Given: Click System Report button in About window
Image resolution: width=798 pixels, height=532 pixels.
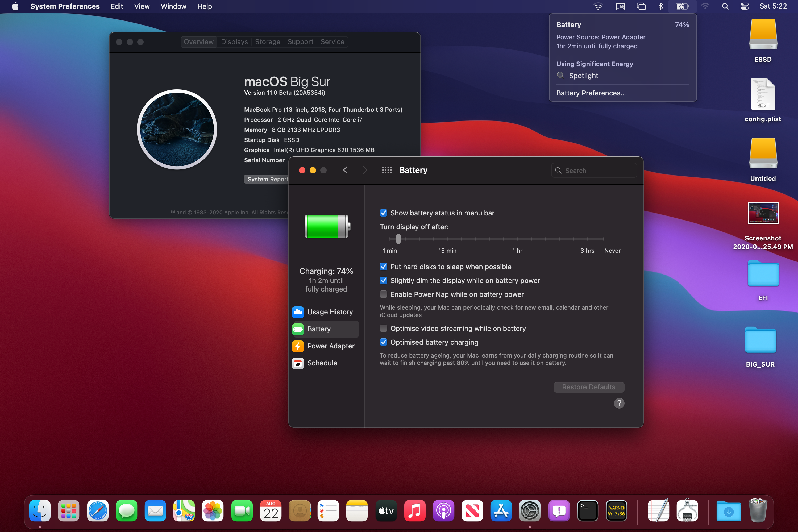Looking at the screenshot, I should click(266, 179).
